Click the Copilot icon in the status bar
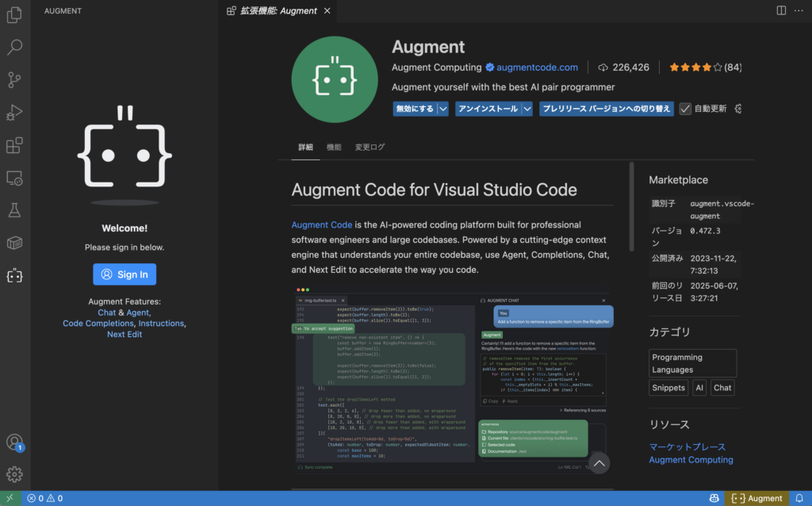The height and width of the screenshot is (506, 812). [x=713, y=497]
